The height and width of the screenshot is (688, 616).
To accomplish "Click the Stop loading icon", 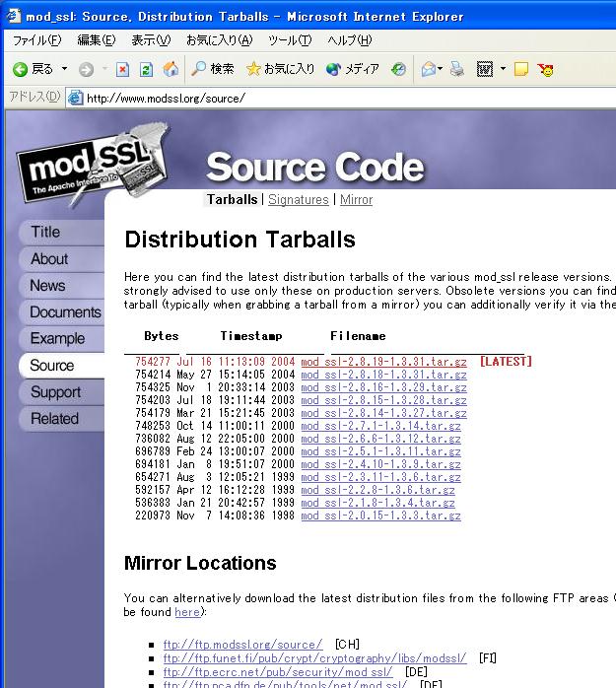I will pos(122,69).
